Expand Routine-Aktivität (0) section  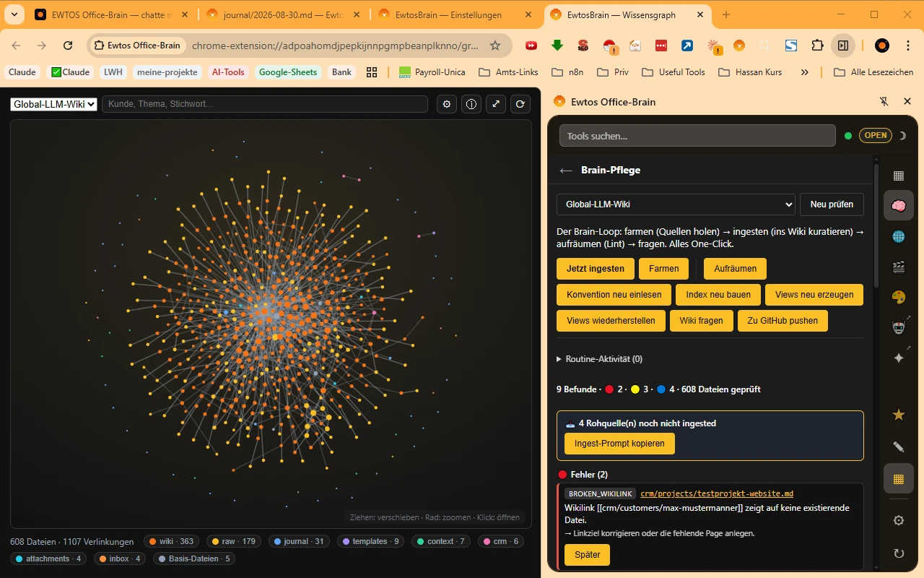point(599,359)
